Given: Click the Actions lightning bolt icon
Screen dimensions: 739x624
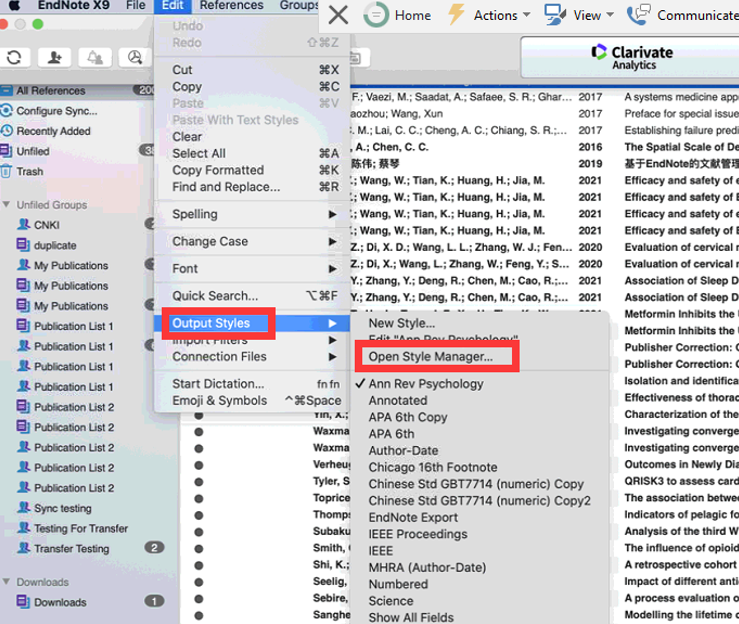Looking at the screenshot, I should 455,14.
